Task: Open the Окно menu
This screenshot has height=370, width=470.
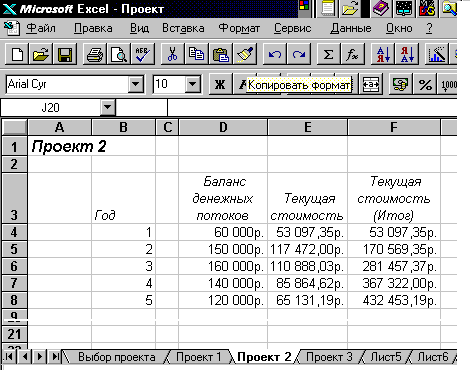Action: click(399, 28)
